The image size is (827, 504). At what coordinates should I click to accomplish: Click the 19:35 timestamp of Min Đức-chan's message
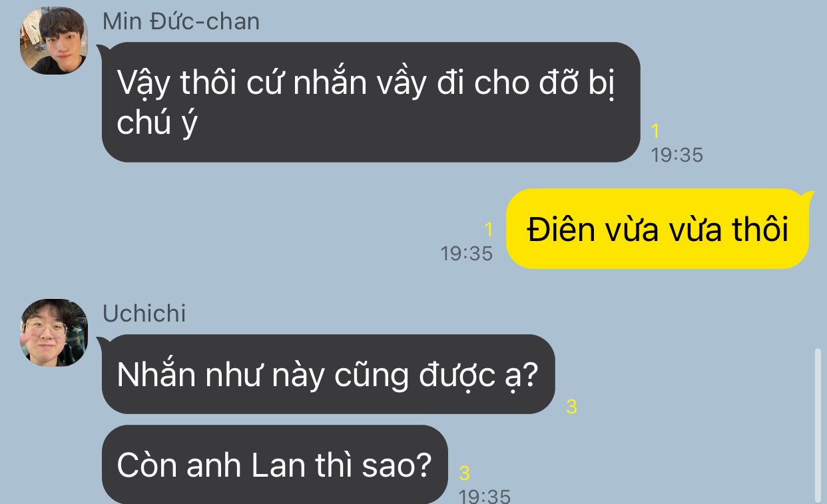pyautogui.click(x=677, y=155)
